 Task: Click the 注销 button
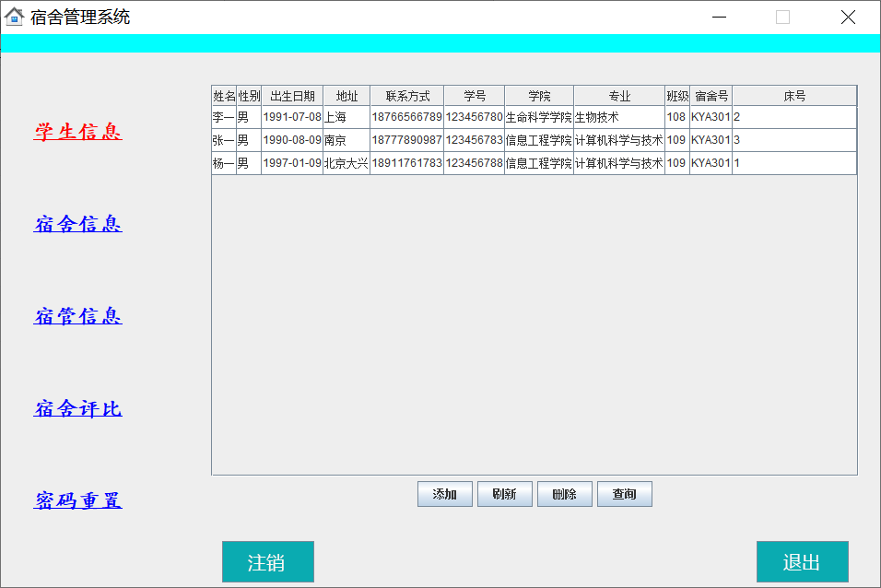tap(268, 561)
